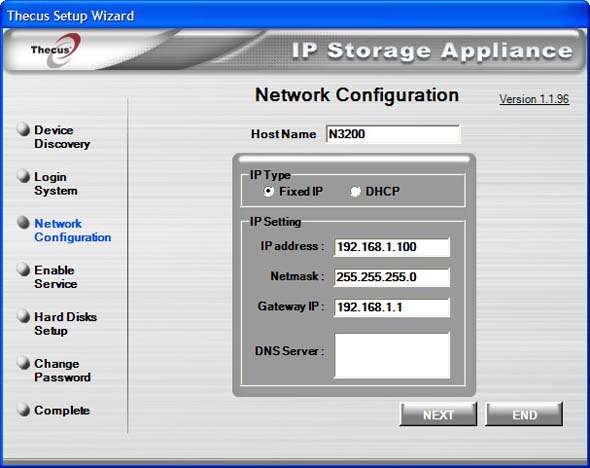Click the Network Configuration step bullet icon

[x=24, y=222]
